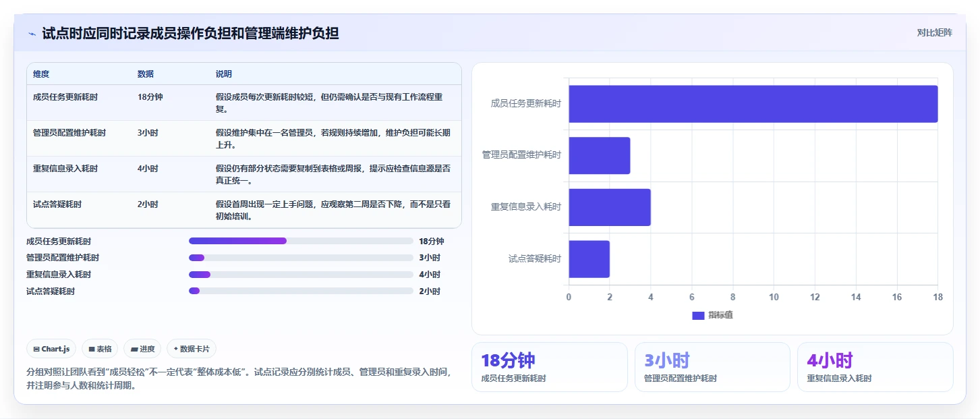Click the 管理员配置维护耗时 progress bar
Screen dimensions: 980x419
click(x=301, y=258)
